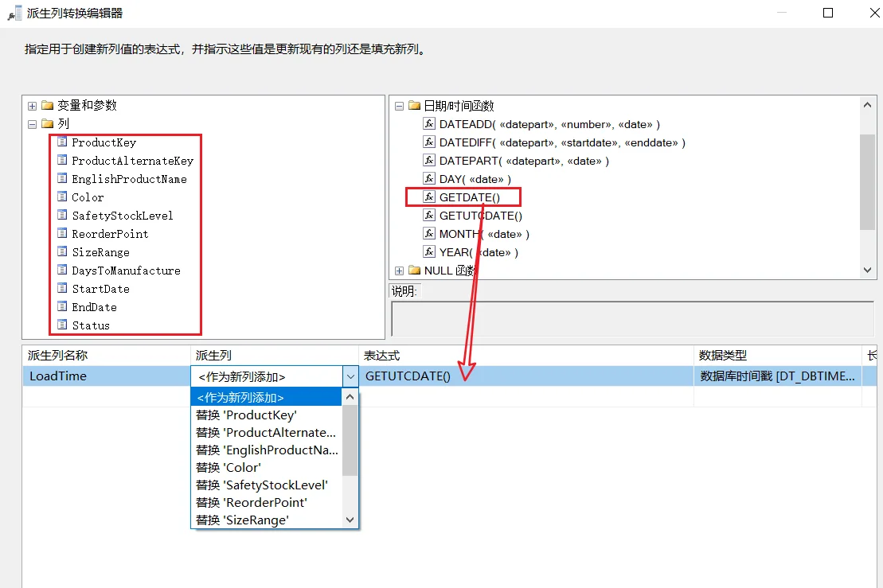Viewport: 883px width, 588px height.
Task: Click the column icon beside StartDate
Action: click(x=63, y=288)
